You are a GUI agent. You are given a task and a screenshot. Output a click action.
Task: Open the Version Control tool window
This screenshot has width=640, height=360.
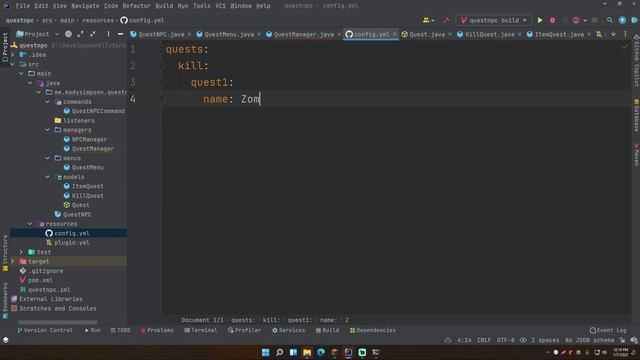44,330
